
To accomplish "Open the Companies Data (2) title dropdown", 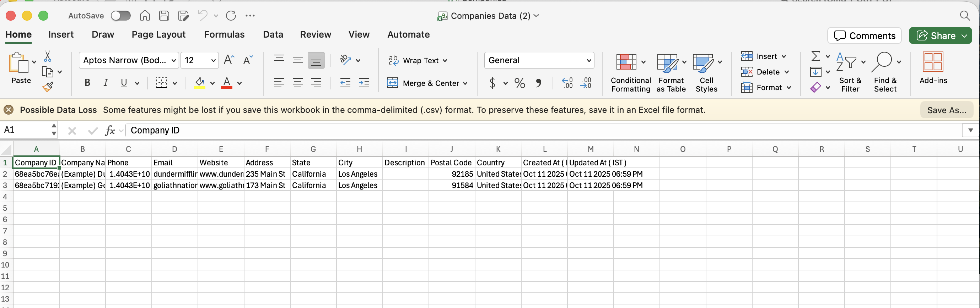I will pyautogui.click(x=537, y=16).
